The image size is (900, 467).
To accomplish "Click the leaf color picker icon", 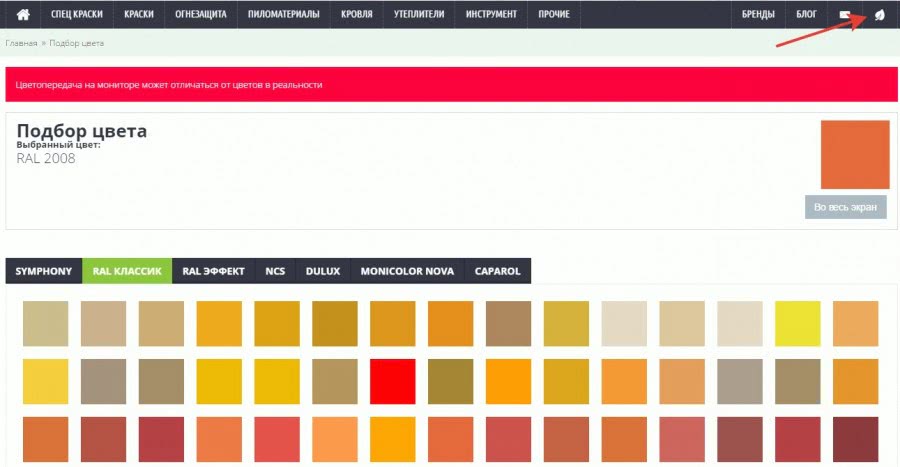I will tap(879, 15).
